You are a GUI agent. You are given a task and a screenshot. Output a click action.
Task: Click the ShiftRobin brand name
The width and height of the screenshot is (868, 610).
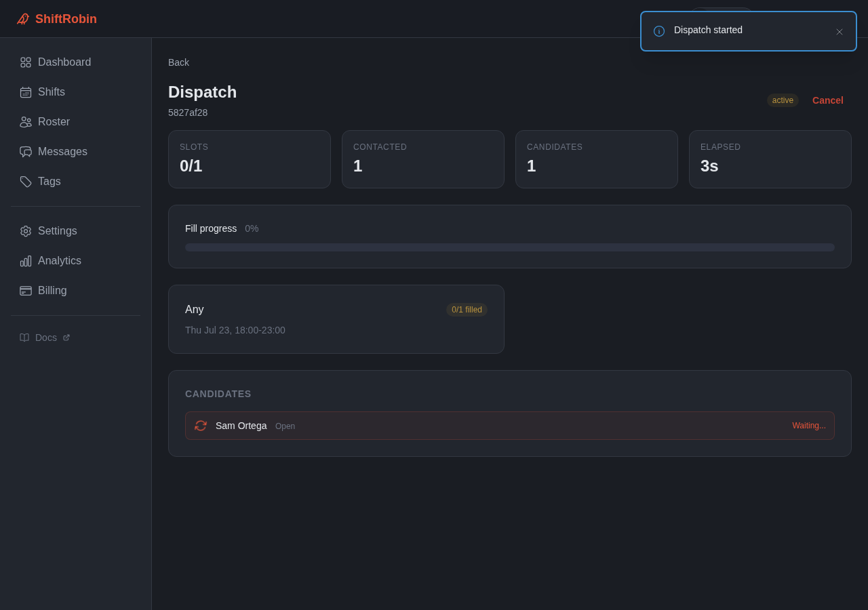pyautogui.click(x=66, y=19)
